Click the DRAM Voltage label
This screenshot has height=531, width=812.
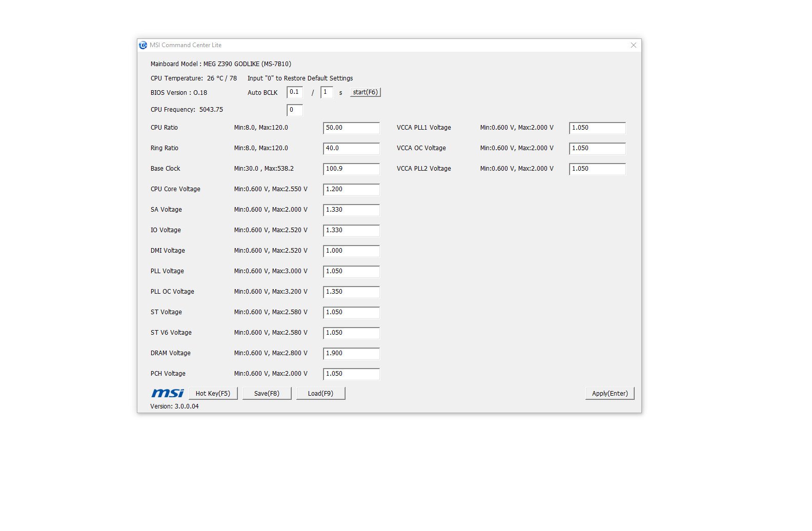171,353
